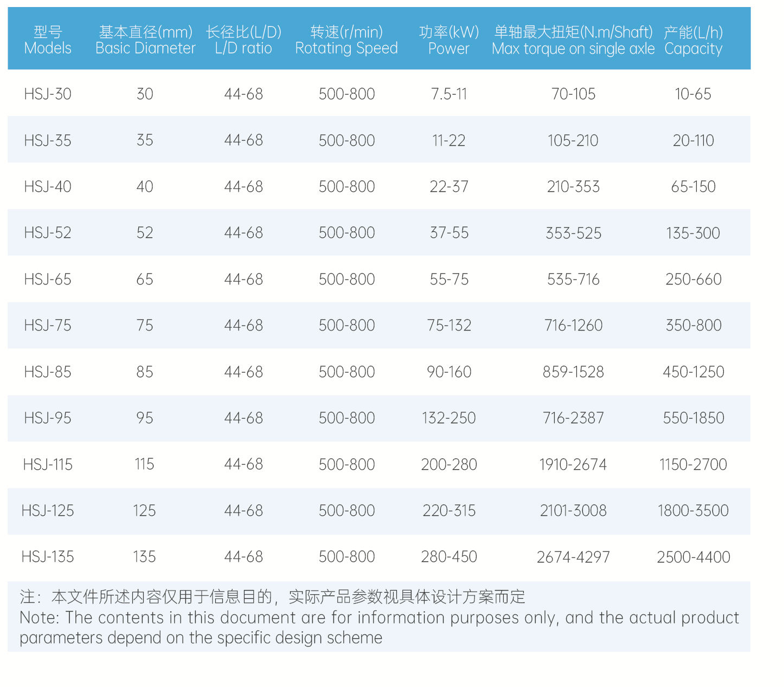Click the Max torque on single axle header
This screenshot has height=687, width=784.
pyautogui.click(x=573, y=40)
